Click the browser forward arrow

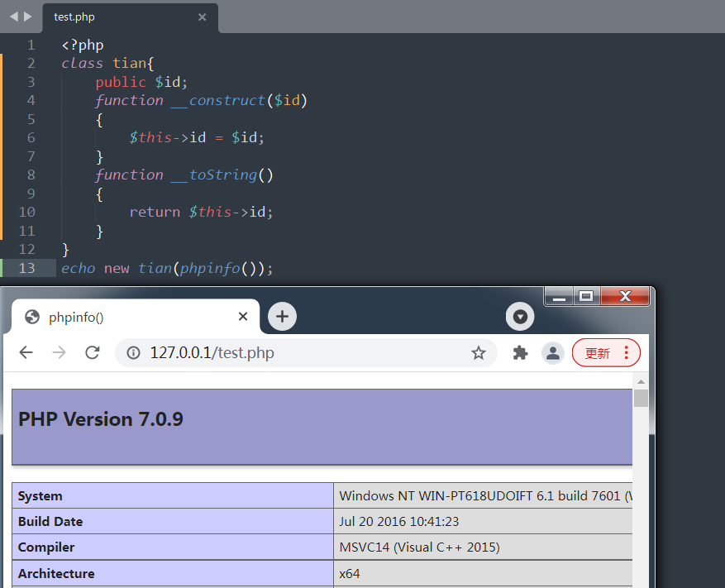[x=59, y=353]
